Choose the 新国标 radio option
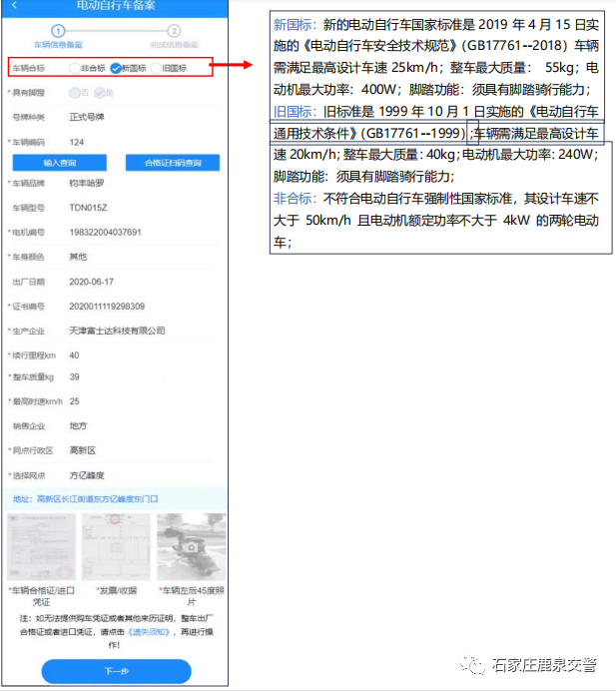The height and width of the screenshot is (692, 616). (128, 68)
